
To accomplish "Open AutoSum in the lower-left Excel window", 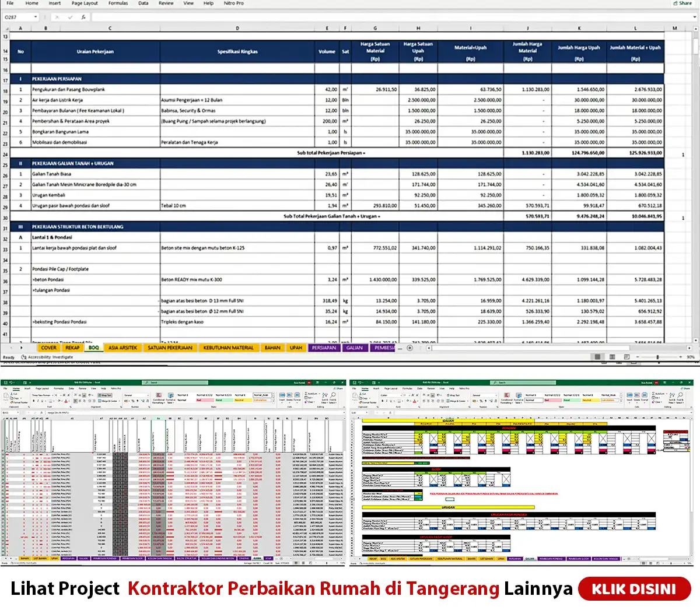I will coord(311,394).
